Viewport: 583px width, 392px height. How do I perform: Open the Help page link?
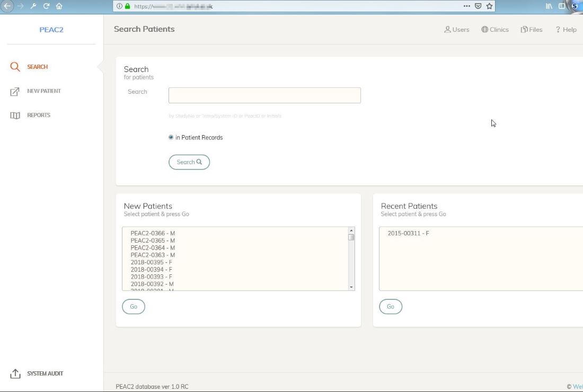569,30
